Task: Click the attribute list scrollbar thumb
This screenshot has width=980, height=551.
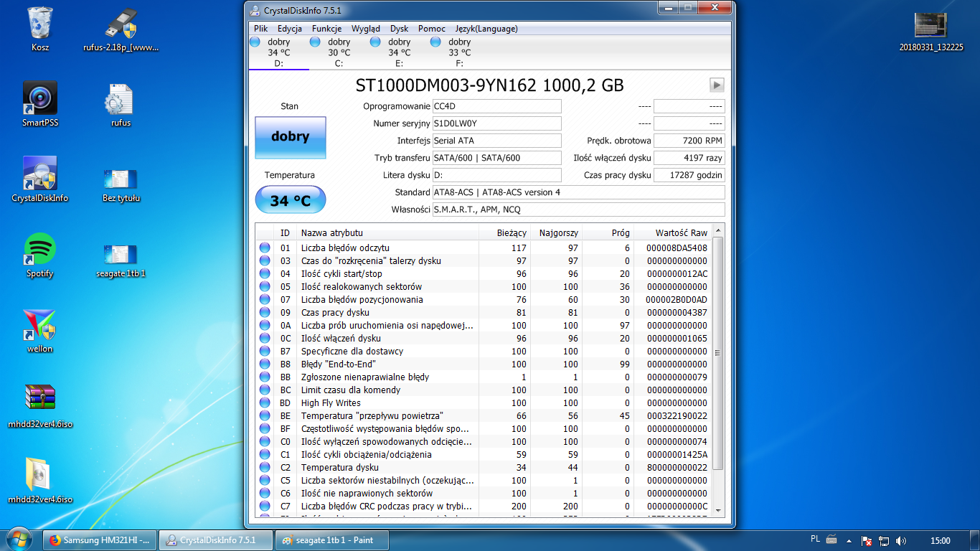Action: click(718, 352)
